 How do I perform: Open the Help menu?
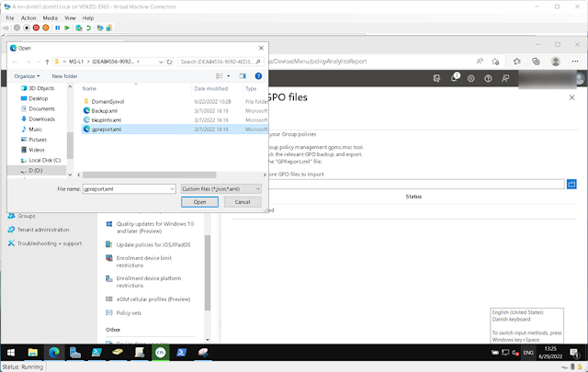click(x=88, y=18)
